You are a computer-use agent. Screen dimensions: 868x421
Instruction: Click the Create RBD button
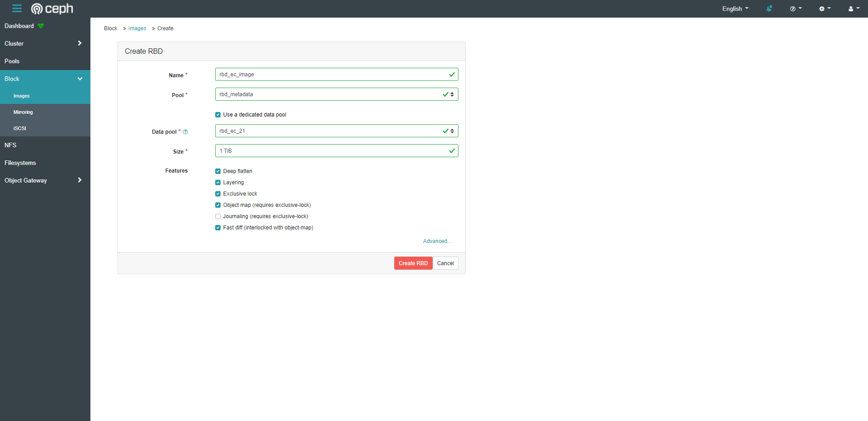[x=413, y=263]
